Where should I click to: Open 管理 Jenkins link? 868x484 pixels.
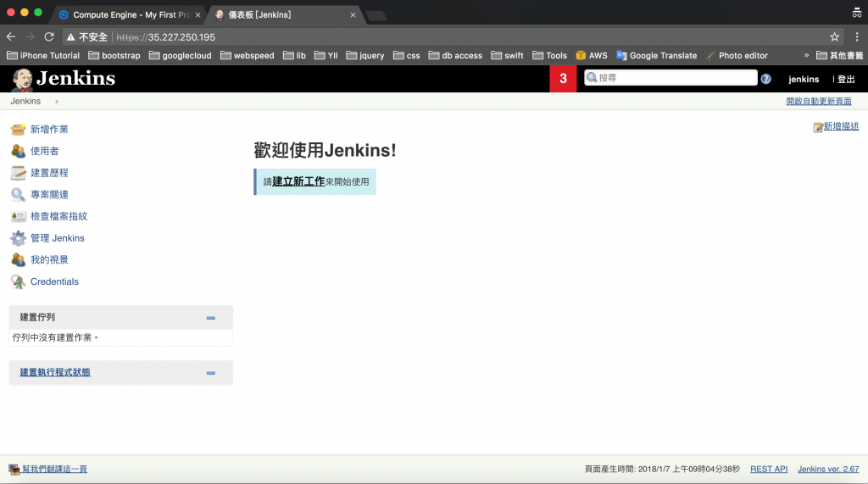click(58, 238)
